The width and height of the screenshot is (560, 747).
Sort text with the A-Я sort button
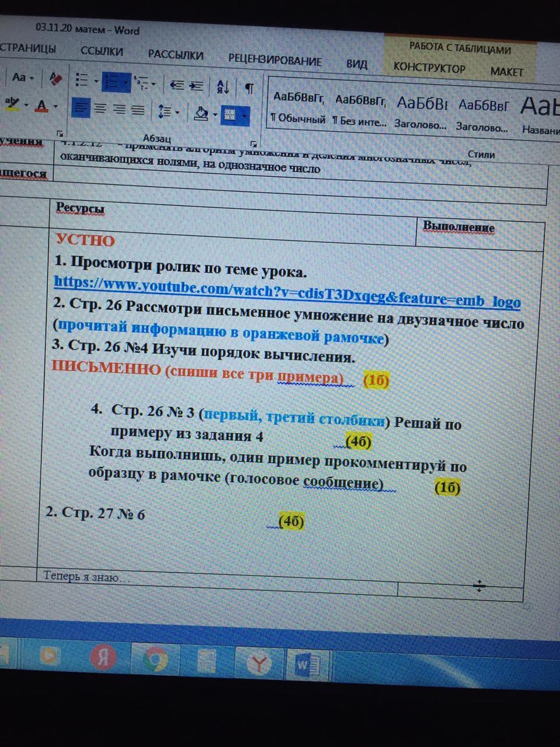[x=223, y=87]
